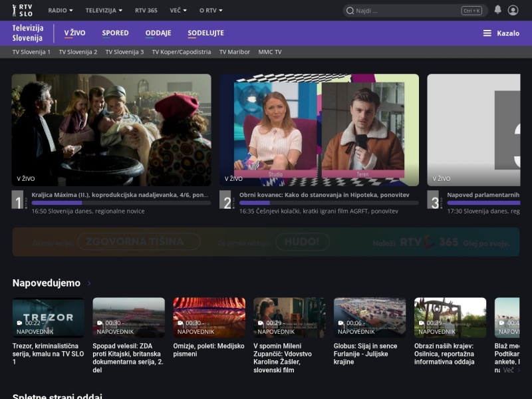Click the camera icon on V spomin Mileni trailer
Viewport: 532px width, 399px height.
(x=260, y=323)
